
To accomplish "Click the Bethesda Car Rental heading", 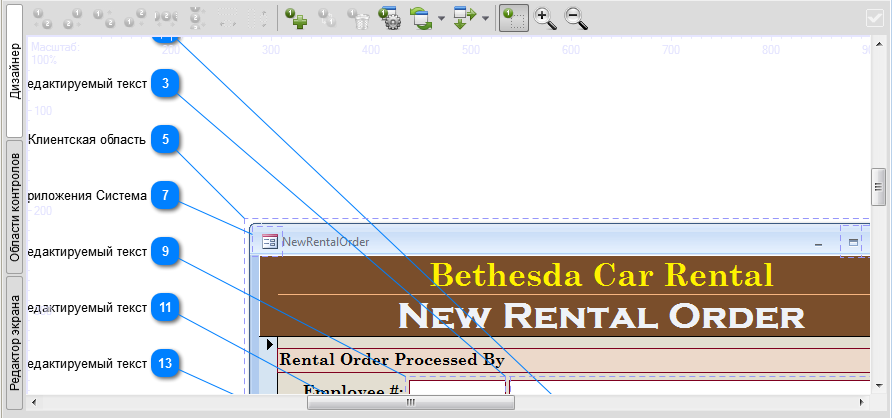I will [602, 275].
